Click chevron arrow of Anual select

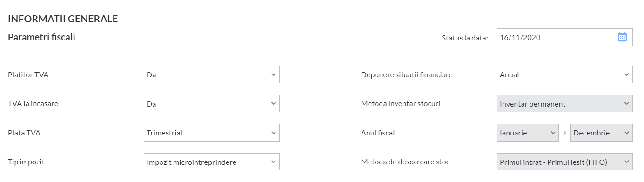[626, 74]
